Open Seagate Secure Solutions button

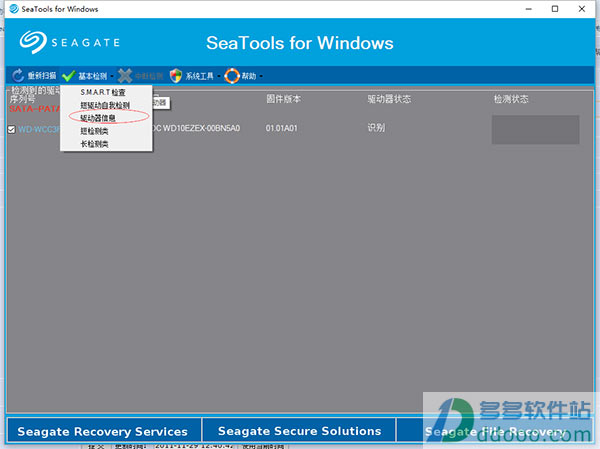[x=299, y=431]
